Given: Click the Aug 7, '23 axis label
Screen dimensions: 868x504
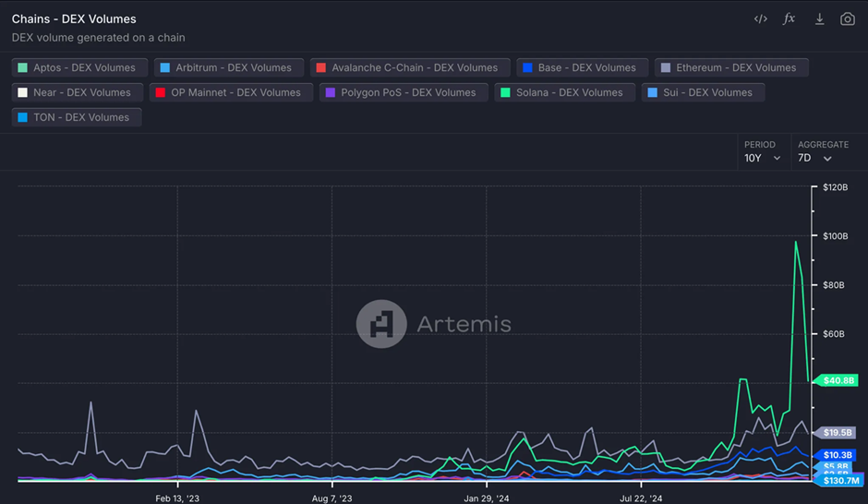Looking at the screenshot, I should coord(332,498).
